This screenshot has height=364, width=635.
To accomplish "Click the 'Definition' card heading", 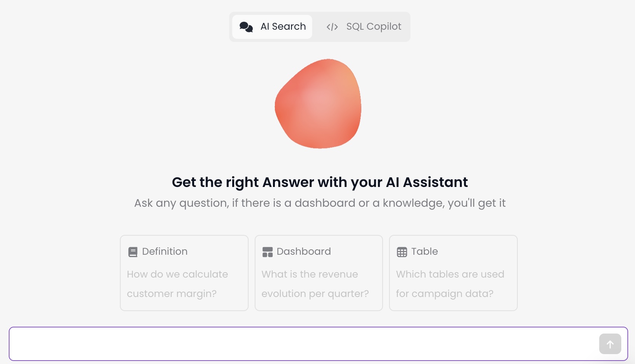I will 165,251.
